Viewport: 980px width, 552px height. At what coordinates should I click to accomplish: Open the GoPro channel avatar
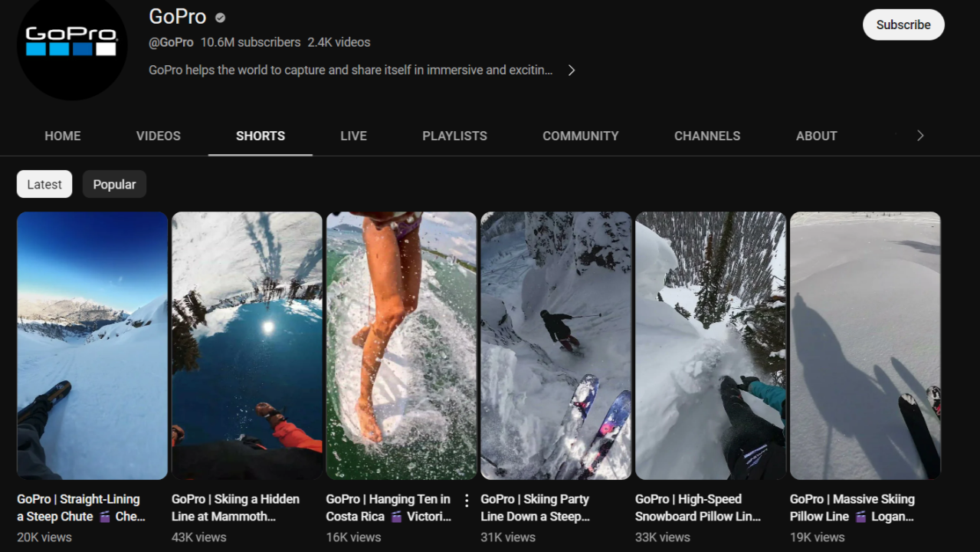click(72, 49)
